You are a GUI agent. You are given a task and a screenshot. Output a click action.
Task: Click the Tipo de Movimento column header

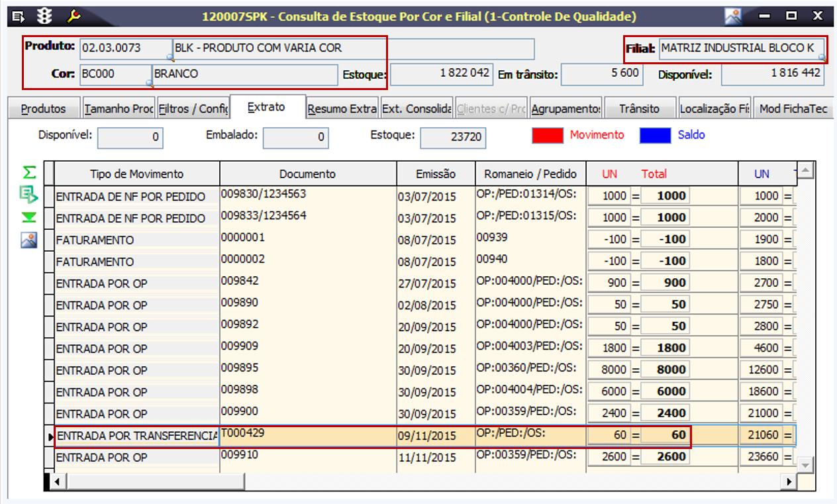click(x=136, y=174)
